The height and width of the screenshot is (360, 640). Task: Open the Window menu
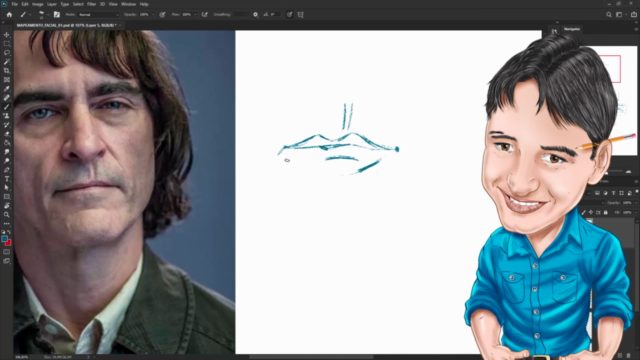pyautogui.click(x=129, y=4)
